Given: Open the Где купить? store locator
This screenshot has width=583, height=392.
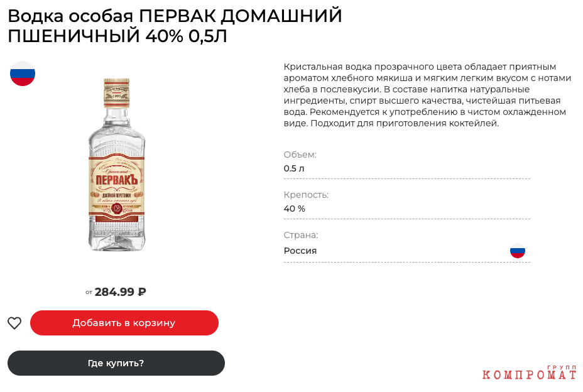Looking at the screenshot, I should (116, 363).
